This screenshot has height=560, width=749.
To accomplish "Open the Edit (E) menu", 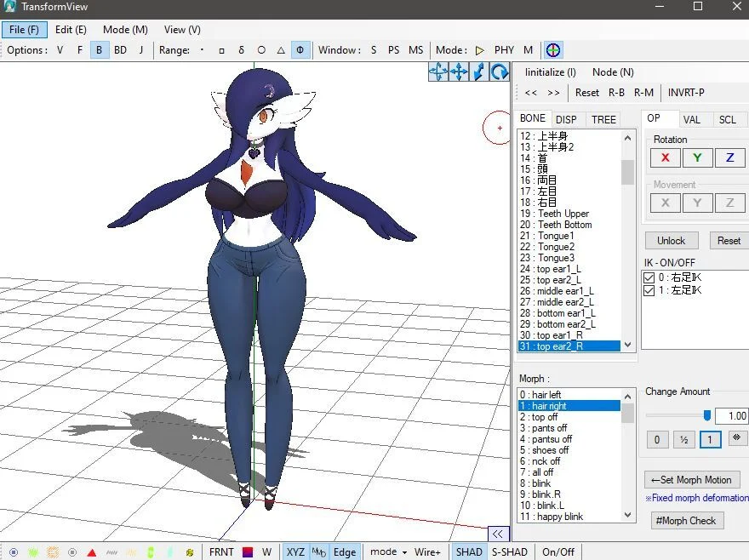I will pos(71,30).
